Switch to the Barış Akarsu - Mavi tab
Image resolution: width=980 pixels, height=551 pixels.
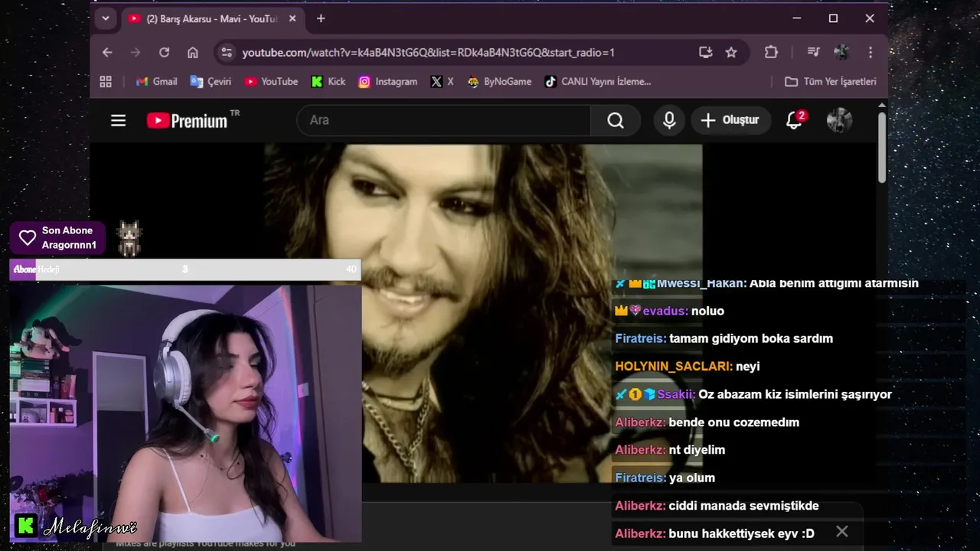[x=212, y=18]
